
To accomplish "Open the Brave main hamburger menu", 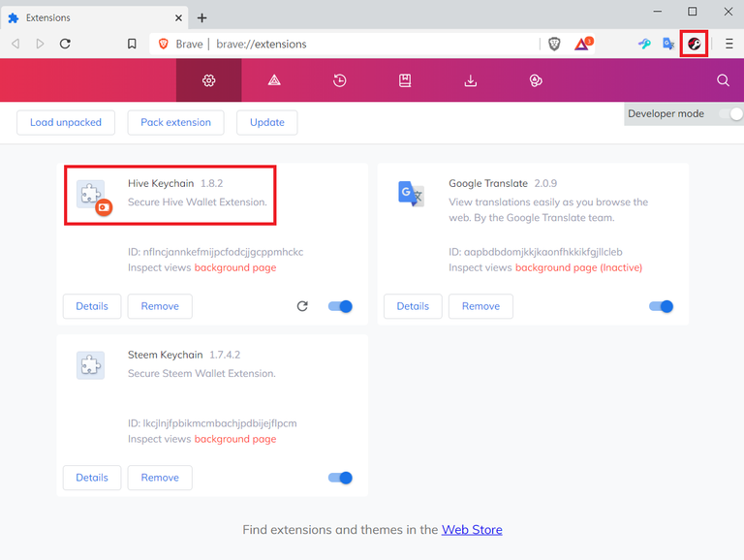I will [729, 45].
